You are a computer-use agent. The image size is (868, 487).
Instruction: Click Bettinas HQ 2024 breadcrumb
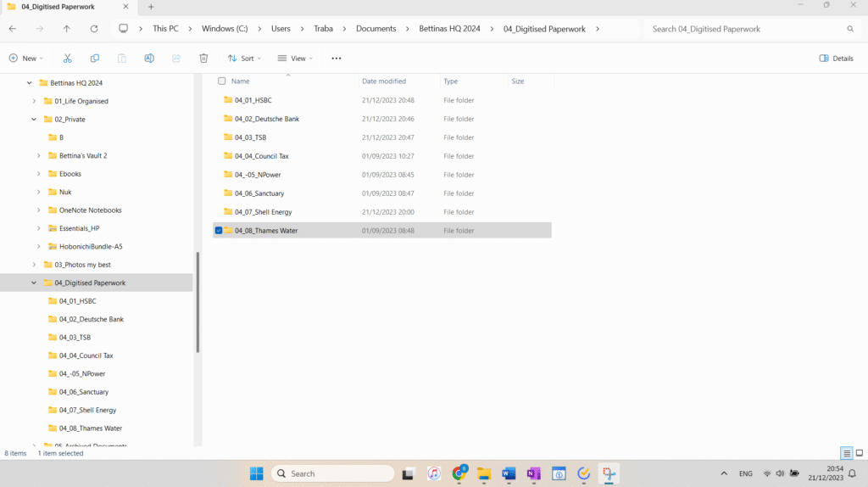(449, 29)
